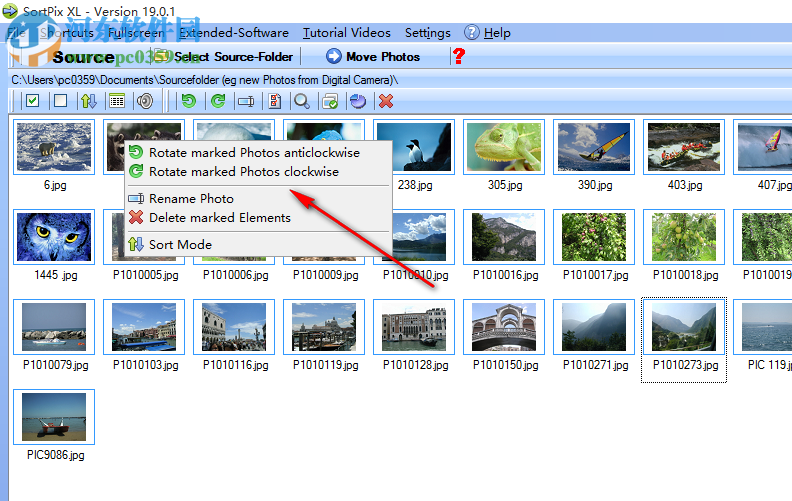The image size is (792, 501).
Task: Select the 1445 .jpg owl thumbnail
Action: point(54,237)
